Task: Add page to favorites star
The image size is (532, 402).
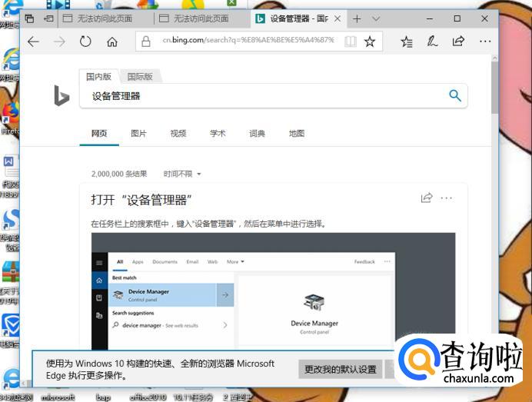Action: pos(370,42)
